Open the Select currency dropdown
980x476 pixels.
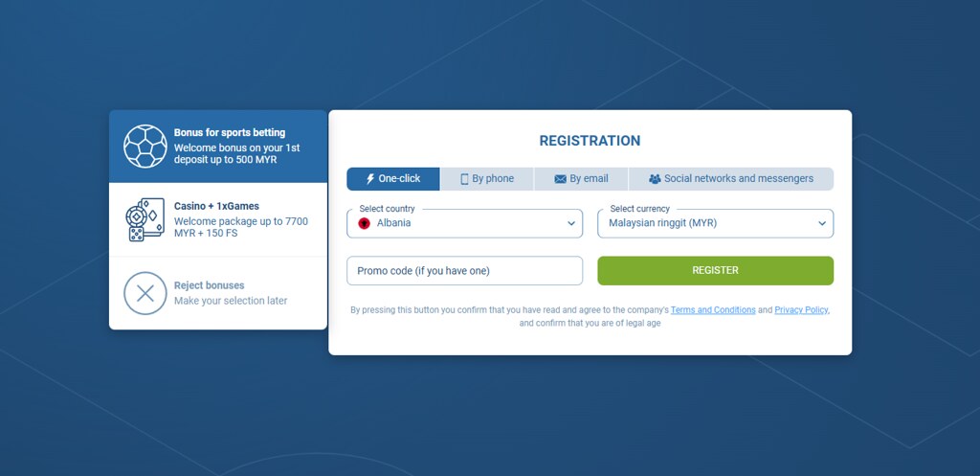(715, 223)
